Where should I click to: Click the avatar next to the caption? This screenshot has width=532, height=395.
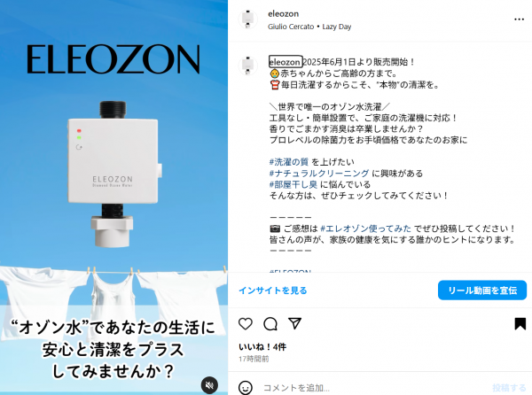[248, 65]
